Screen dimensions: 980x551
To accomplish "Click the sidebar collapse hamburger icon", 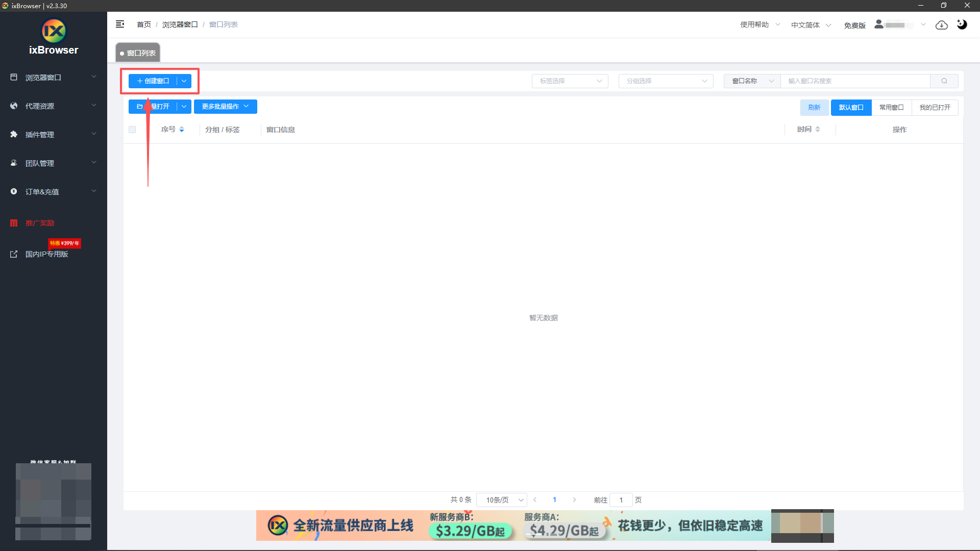I will click(120, 24).
